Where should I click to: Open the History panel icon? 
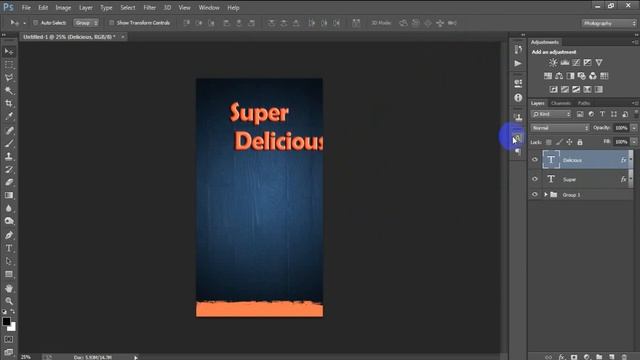pos(518,49)
